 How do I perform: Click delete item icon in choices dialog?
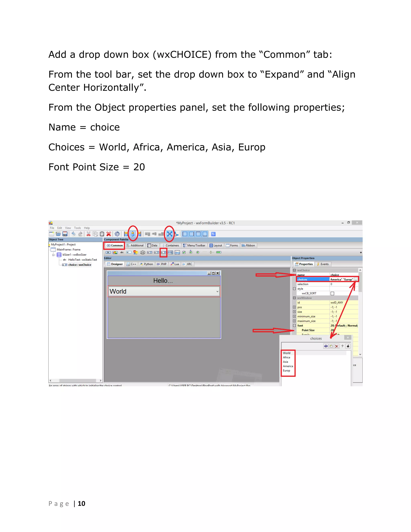coord(337,346)
